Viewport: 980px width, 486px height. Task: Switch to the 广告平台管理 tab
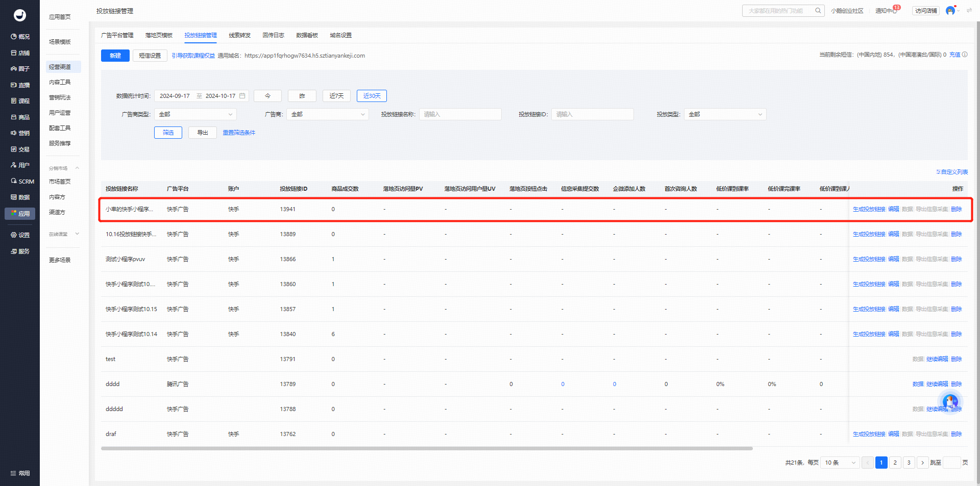(x=117, y=35)
